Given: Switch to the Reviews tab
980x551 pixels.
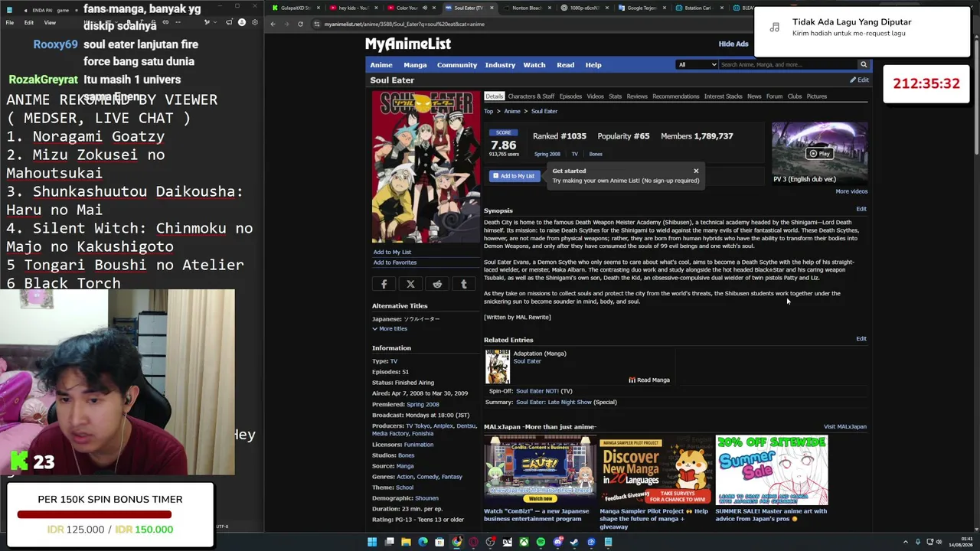Looking at the screenshot, I should 637,96.
